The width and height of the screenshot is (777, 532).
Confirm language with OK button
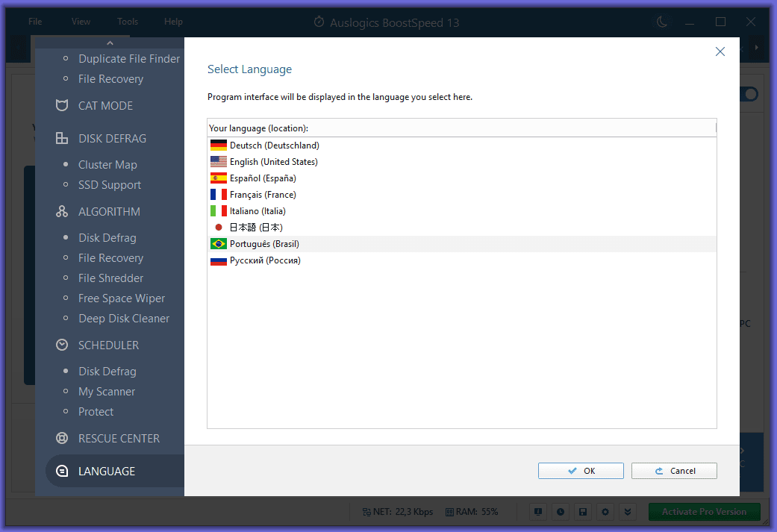click(581, 471)
